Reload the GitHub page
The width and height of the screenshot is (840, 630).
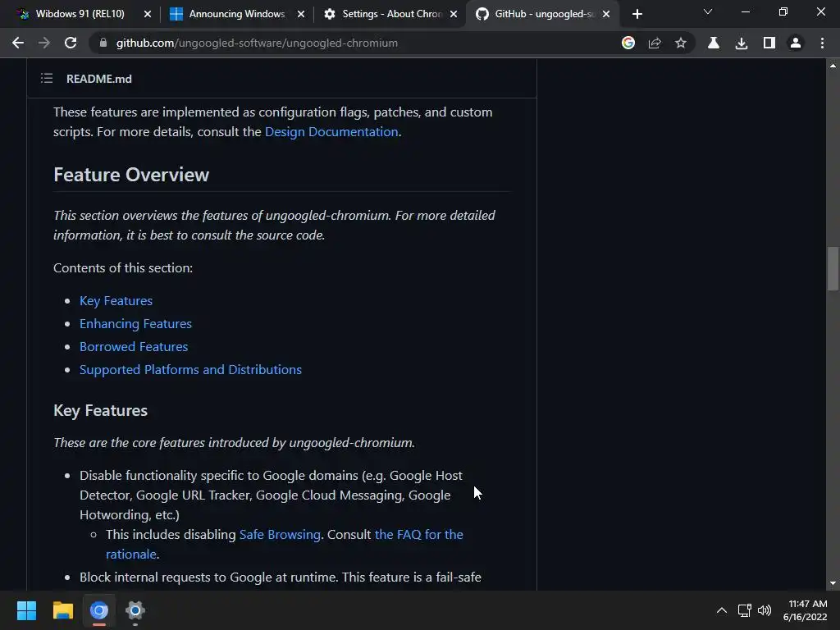click(x=71, y=43)
